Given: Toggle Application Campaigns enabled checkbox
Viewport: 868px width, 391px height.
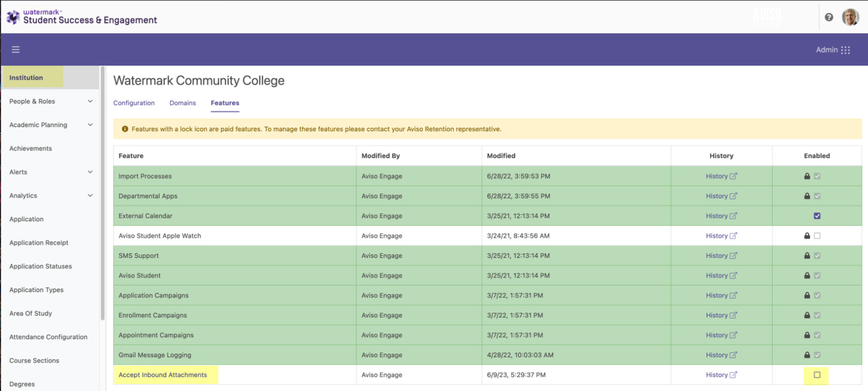Looking at the screenshot, I should point(817,295).
